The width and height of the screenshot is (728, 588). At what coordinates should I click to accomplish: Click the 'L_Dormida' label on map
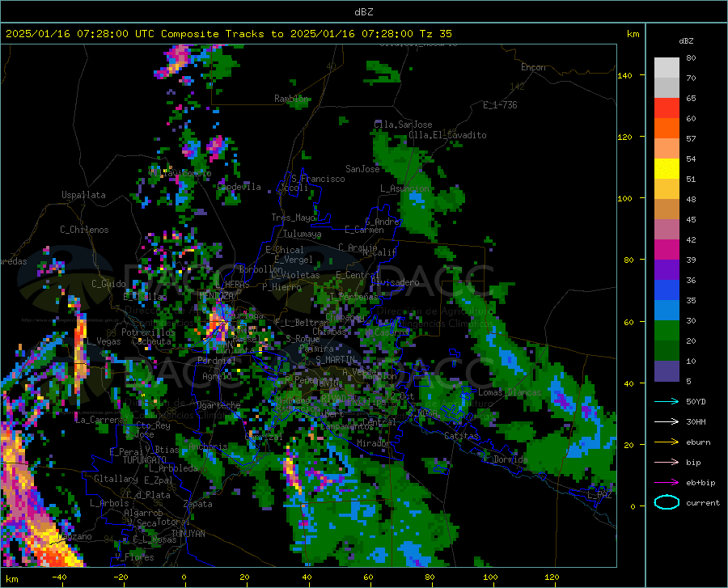pos(505,459)
